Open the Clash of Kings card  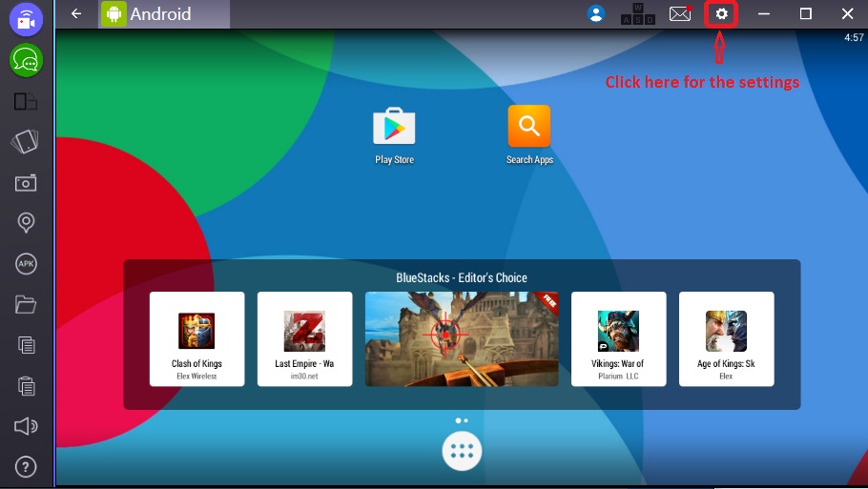197,339
